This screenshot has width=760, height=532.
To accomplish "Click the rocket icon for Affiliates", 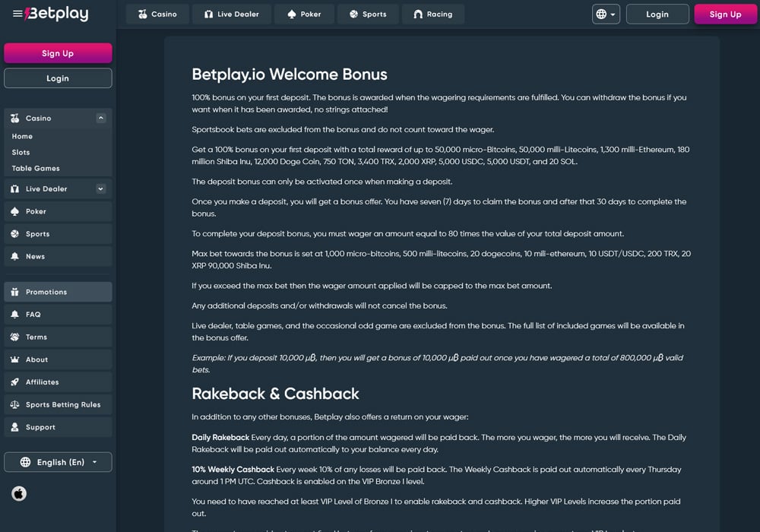I will tap(14, 382).
